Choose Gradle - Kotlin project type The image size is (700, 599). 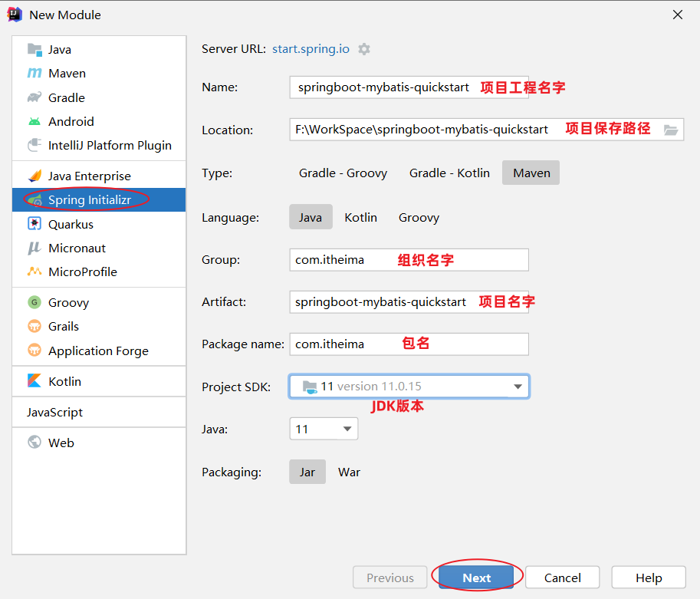[449, 173]
